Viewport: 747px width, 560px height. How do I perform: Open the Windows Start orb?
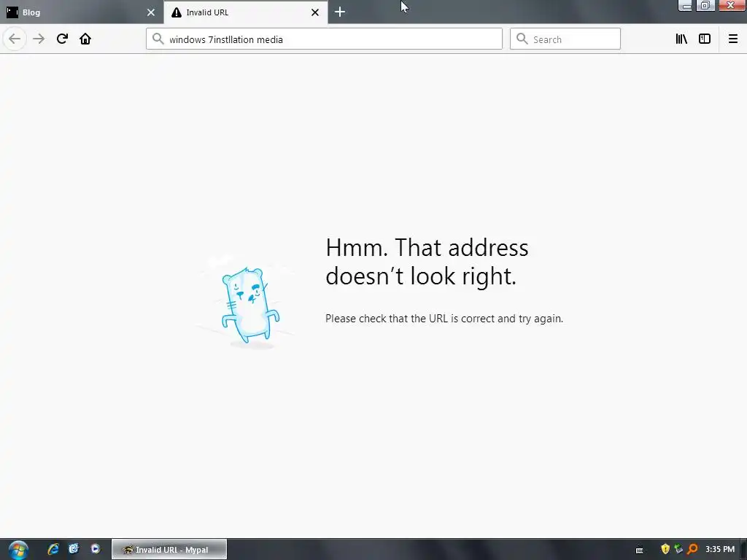coord(18,550)
